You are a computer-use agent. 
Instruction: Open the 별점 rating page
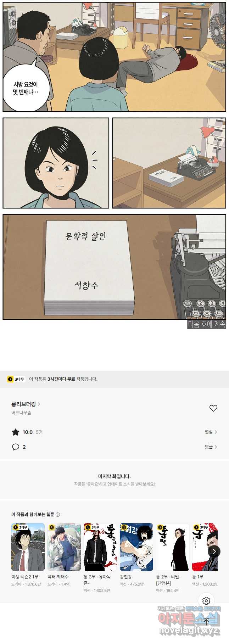[x=211, y=432]
